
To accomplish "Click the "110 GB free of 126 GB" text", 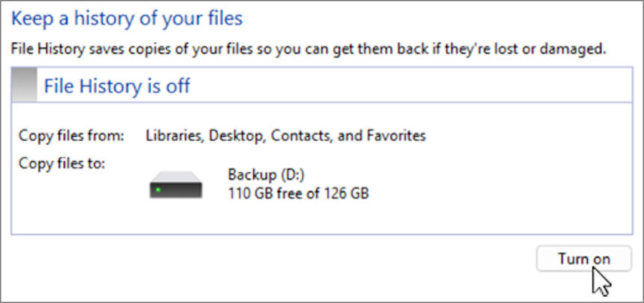I will [x=299, y=192].
